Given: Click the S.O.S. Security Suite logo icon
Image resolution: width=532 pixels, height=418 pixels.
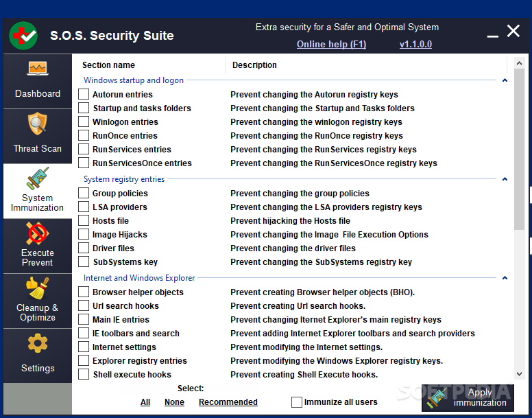Looking at the screenshot, I should click(x=23, y=36).
